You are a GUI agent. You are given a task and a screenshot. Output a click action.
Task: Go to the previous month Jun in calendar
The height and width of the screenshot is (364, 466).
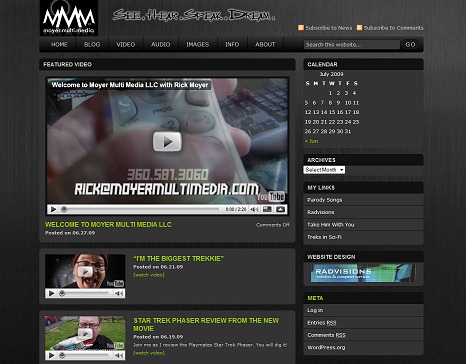pos(311,141)
